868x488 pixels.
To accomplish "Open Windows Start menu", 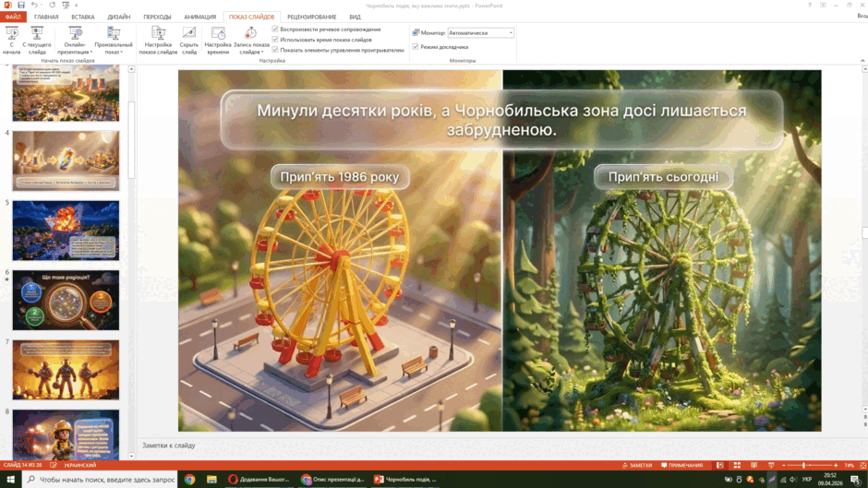I will [x=10, y=479].
